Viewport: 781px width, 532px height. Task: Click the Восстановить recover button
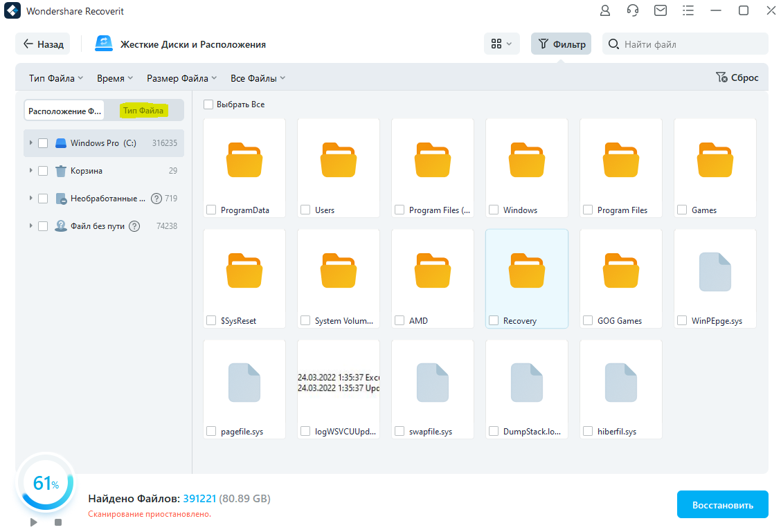pos(722,504)
